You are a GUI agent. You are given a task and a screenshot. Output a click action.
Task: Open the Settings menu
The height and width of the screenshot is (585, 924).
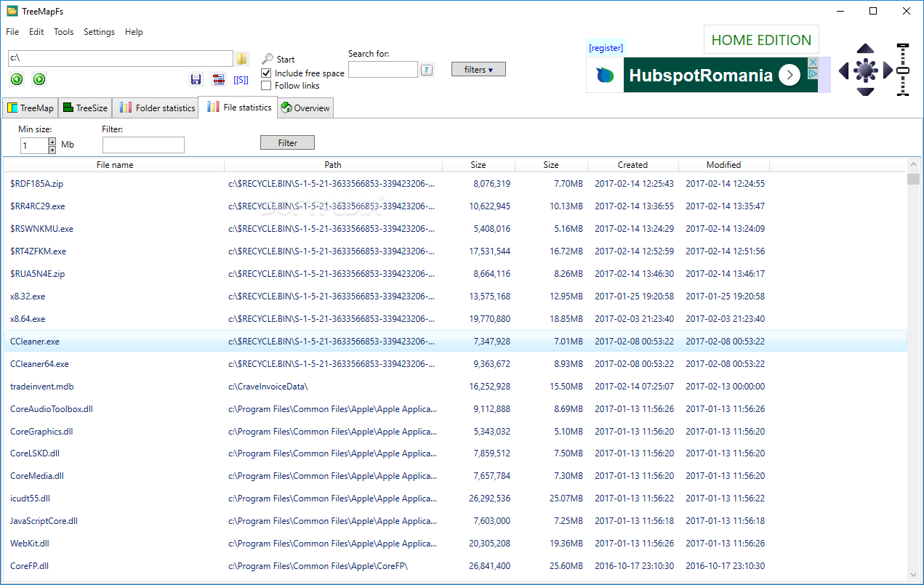pos(99,32)
